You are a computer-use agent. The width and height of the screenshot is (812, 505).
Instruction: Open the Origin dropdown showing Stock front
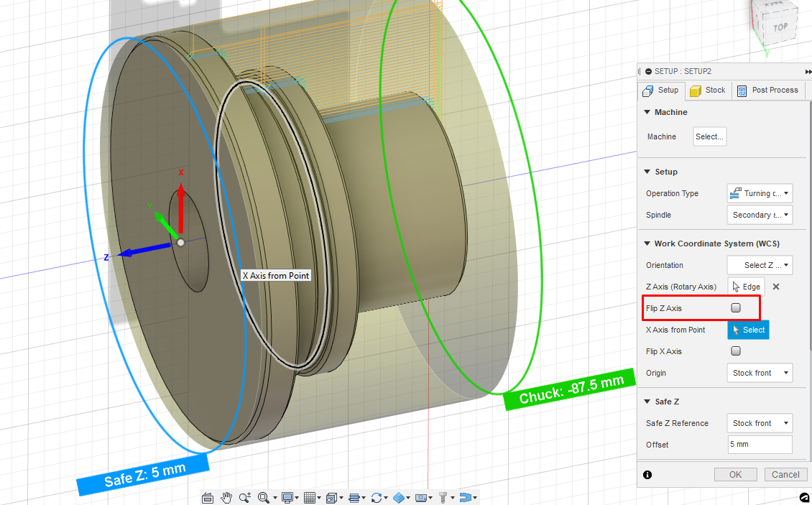tap(760, 373)
